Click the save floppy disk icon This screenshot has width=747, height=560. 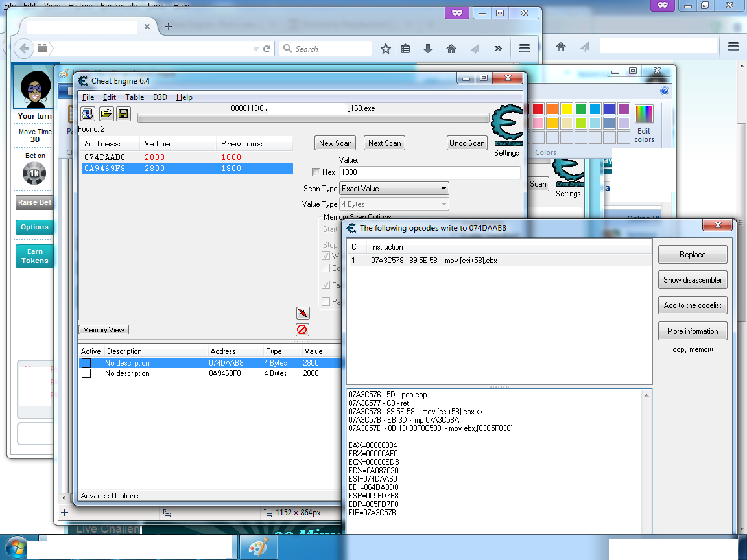click(123, 113)
